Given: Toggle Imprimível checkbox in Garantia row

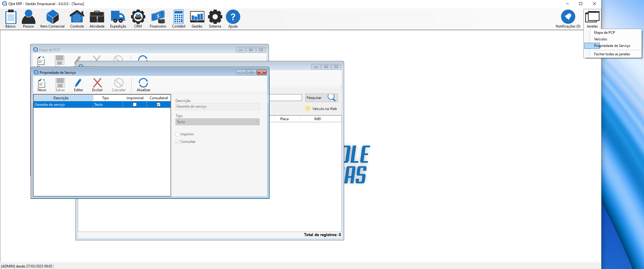Looking at the screenshot, I should click(x=135, y=105).
